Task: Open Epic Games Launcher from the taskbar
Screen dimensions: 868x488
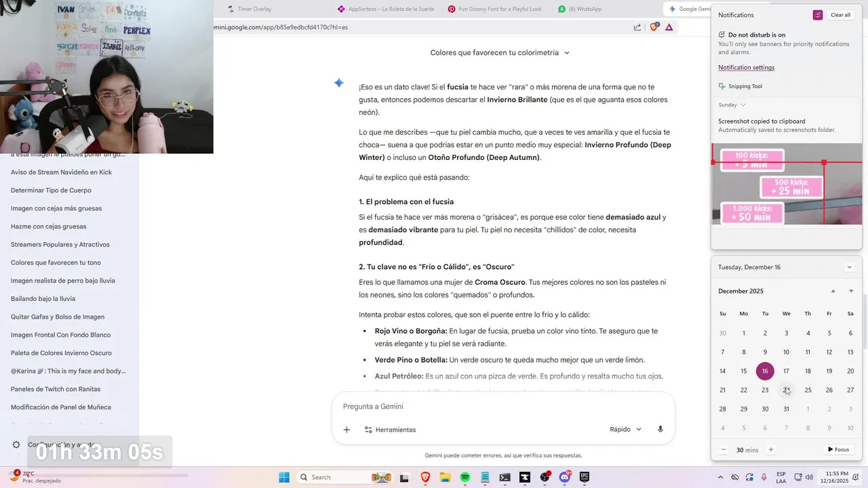Action: pos(585,477)
